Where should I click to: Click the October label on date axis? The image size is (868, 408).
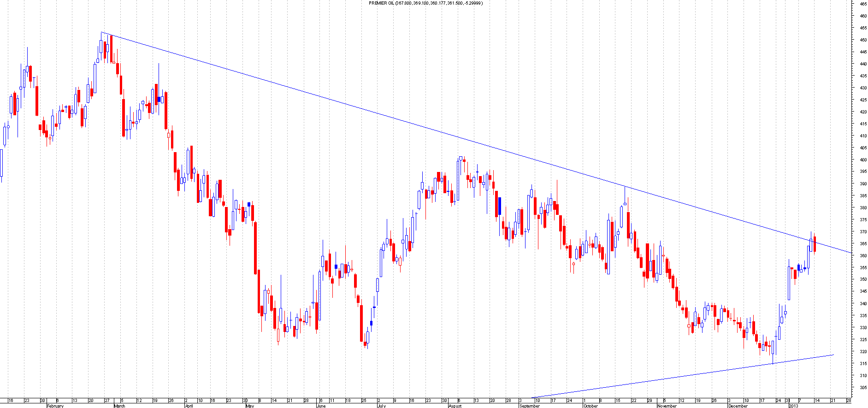point(590,406)
